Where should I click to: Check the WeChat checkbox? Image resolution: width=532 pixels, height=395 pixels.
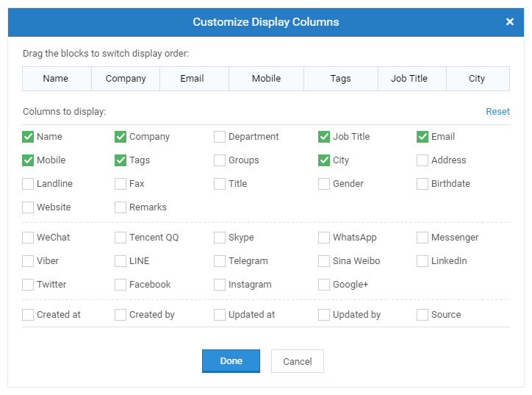(x=28, y=238)
